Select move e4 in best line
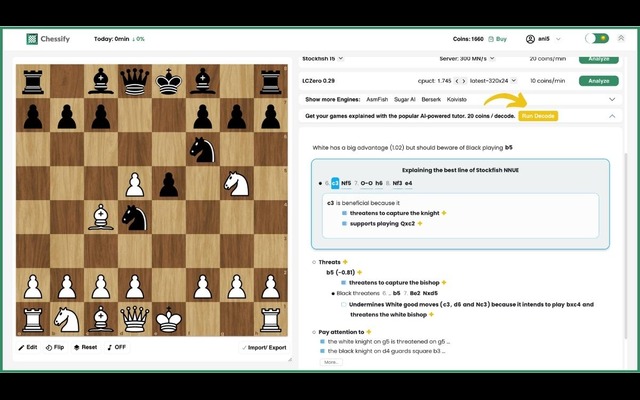Screen dimensions: 640x400 (409, 183)
